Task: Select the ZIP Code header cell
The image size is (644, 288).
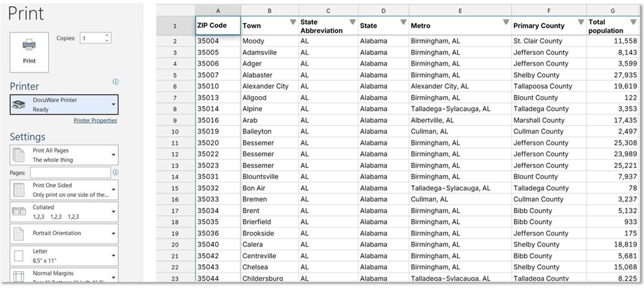Action: (x=218, y=26)
